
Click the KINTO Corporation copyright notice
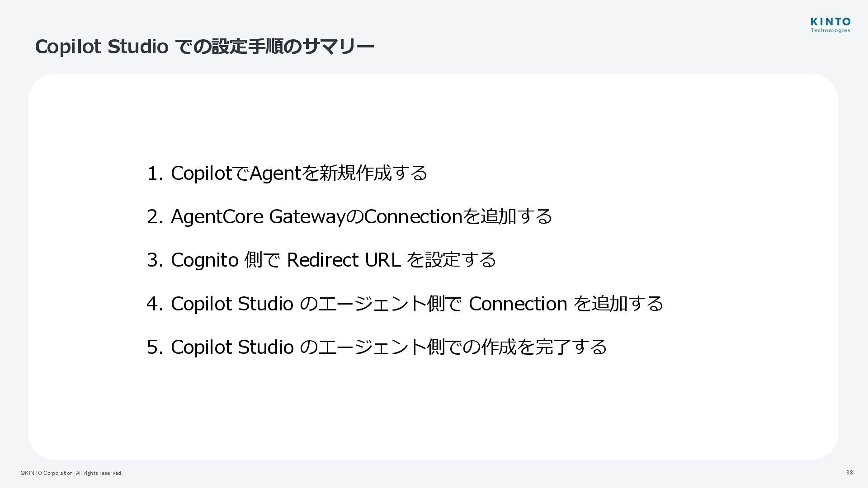click(x=71, y=473)
